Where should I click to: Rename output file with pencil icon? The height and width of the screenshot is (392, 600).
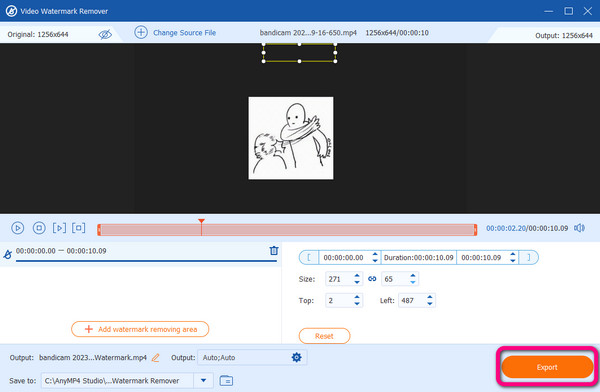pyautogui.click(x=155, y=358)
